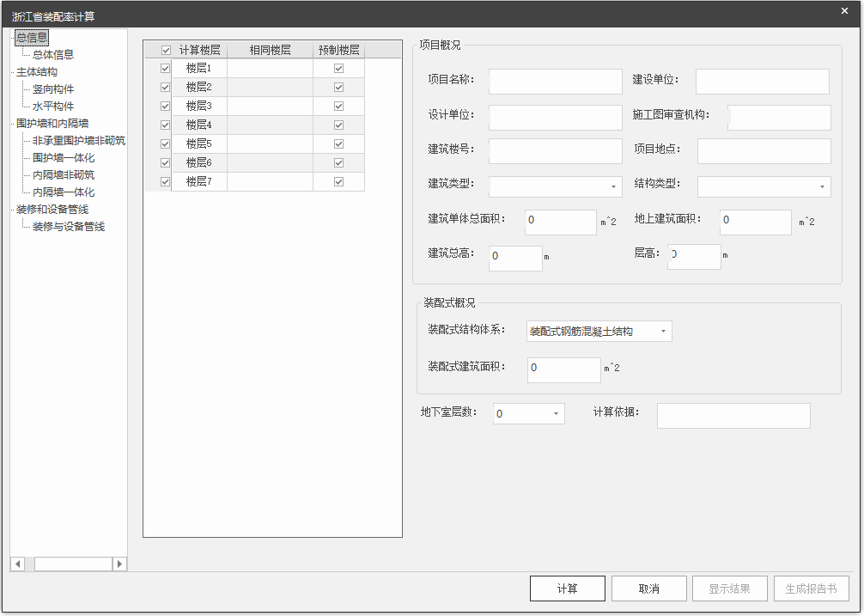Click the 计算楼层 column header text
864x616 pixels.
[x=199, y=50]
